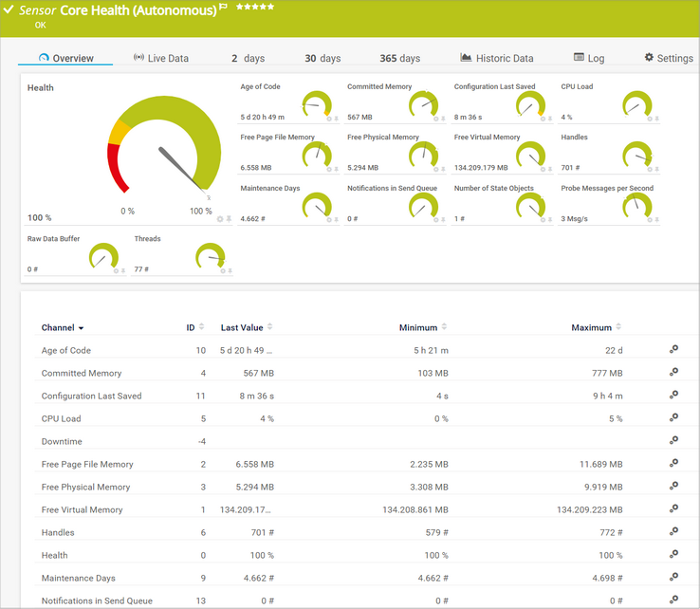Image resolution: width=700 pixels, height=609 pixels.
Task: Open the Historic Data tab
Action: 497,58
